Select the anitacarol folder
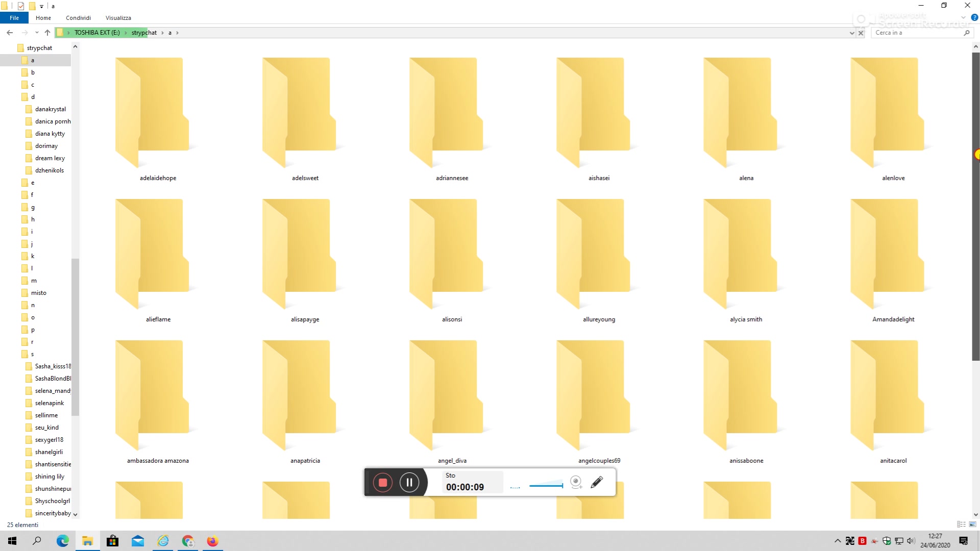The width and height of the screenshot is (980, 551). (893, 402)
